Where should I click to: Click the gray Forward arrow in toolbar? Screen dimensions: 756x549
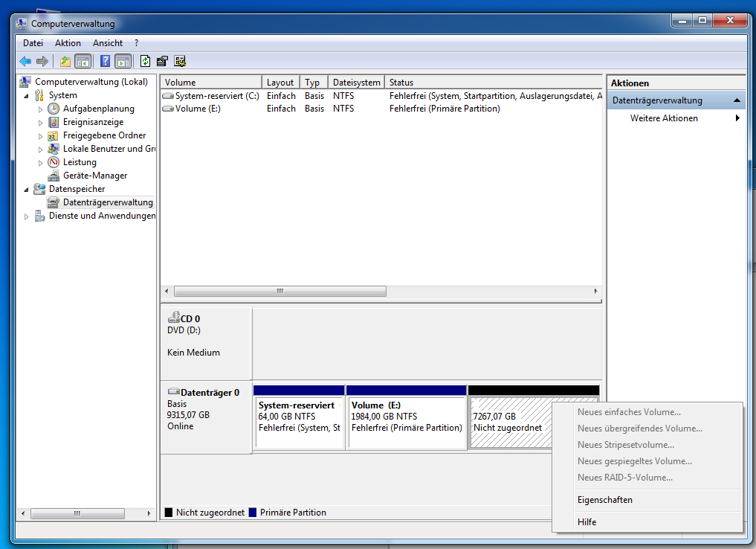click(42, 61)
